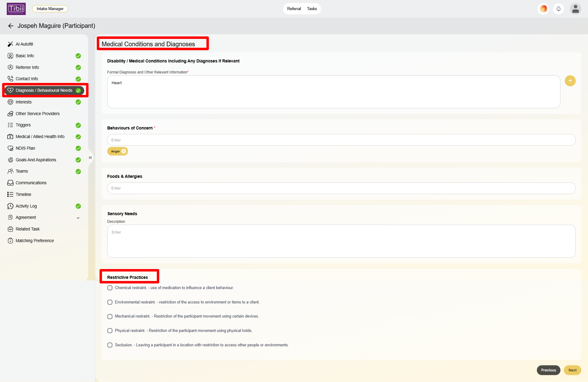Image resolution: width=588 pixels, height=382 pixels.
Task: Click the yellow plus icon to add a diagnosis
Action: [570, 81]
